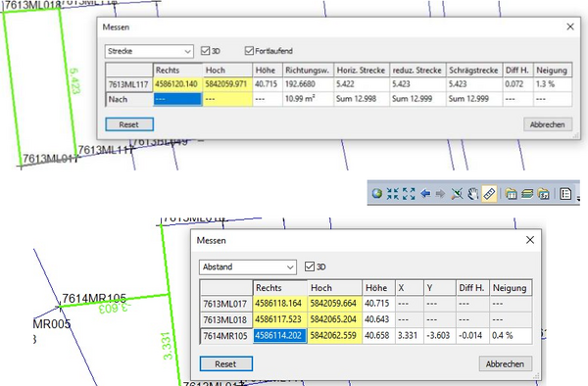The width and height of the screenshot is (588, 386).
Task: Click the folder with table icon
Action: click(511, 193)
